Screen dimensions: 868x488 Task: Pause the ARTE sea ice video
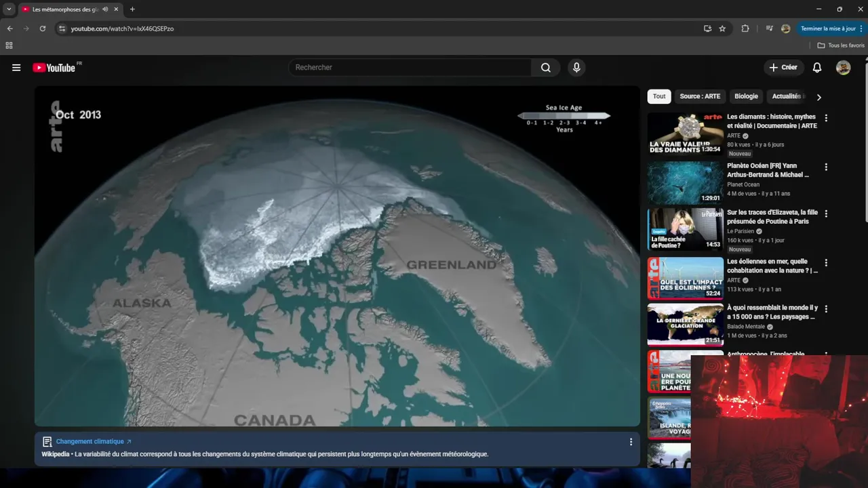click(337, 256)
